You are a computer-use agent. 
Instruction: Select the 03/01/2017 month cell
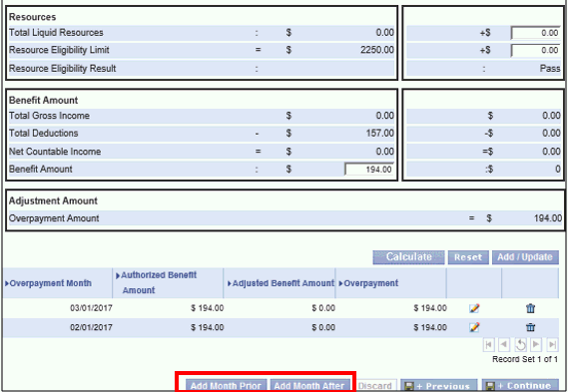click(x=91, y=308)
